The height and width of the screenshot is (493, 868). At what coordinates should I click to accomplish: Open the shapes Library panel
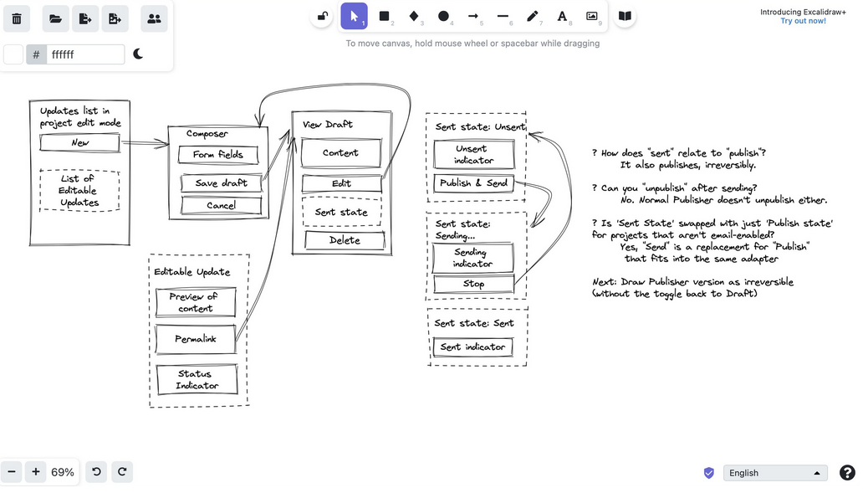pyautogui.click(x=625, y=16)
